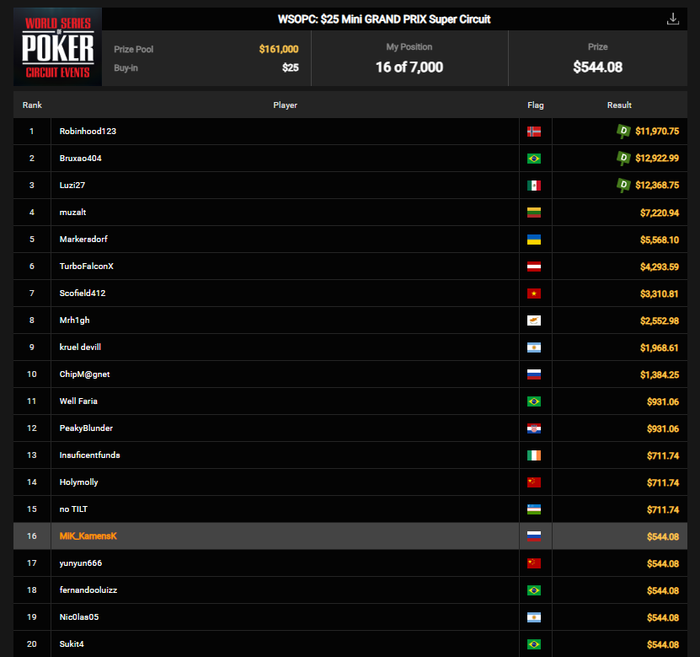Open the World Series of Poker logo
The width and height of the screenshot is (700, 657).
coord(58,47)
